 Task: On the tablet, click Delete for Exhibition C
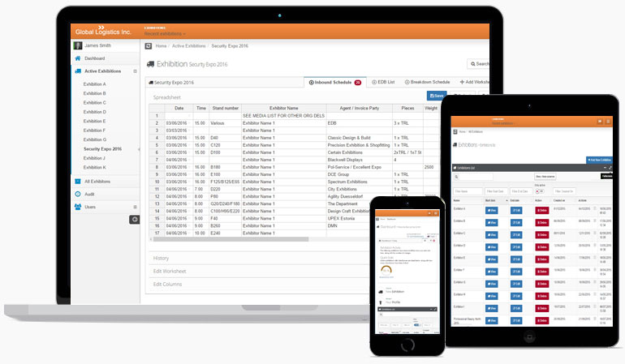[541, 235]
